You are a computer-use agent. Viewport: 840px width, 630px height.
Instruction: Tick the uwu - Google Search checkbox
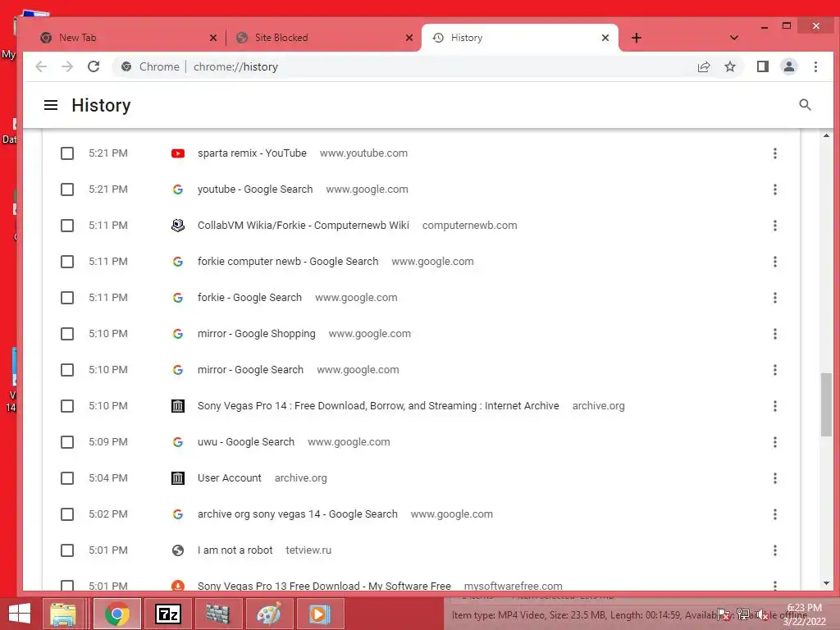(x=67, y=442)
